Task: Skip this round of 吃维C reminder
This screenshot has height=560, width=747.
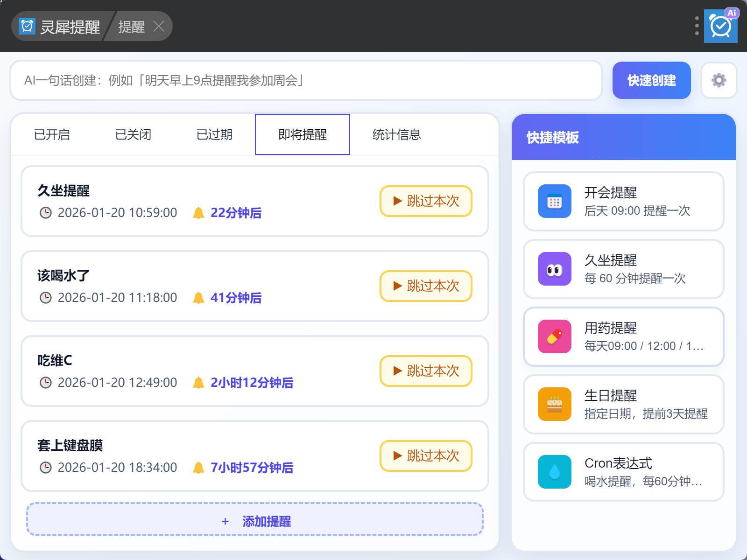Action: 426,371
